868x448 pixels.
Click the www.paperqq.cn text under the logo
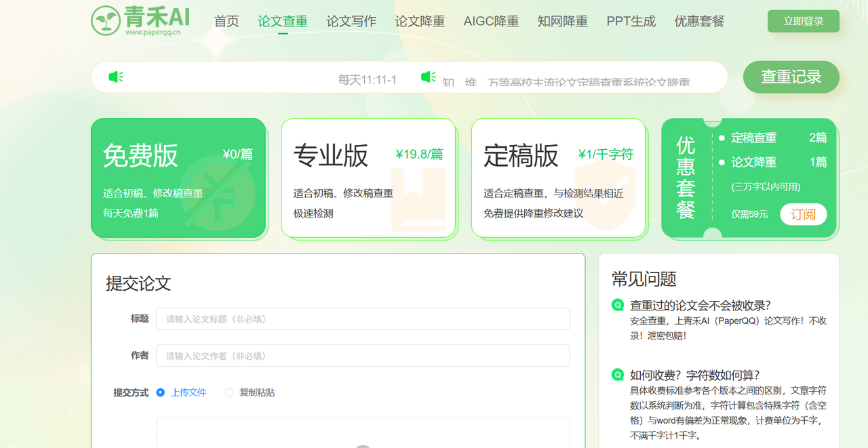coord(153,32)
